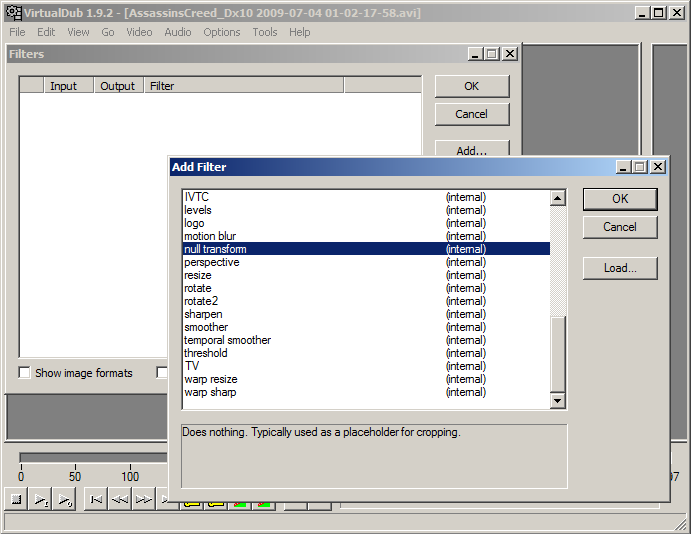Click the video position slider track
Screen dimensions: 691x534
click(x=93, y=457)
